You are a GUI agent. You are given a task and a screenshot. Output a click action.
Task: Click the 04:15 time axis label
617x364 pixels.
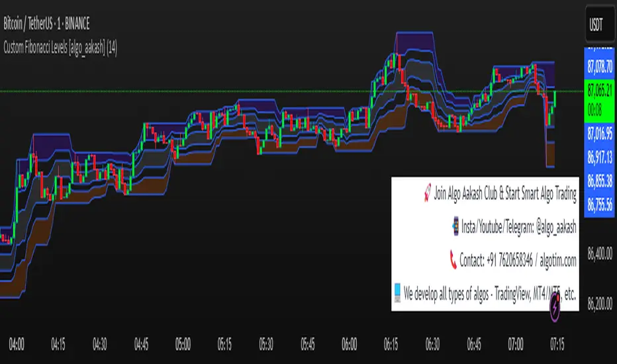[58, 344]
